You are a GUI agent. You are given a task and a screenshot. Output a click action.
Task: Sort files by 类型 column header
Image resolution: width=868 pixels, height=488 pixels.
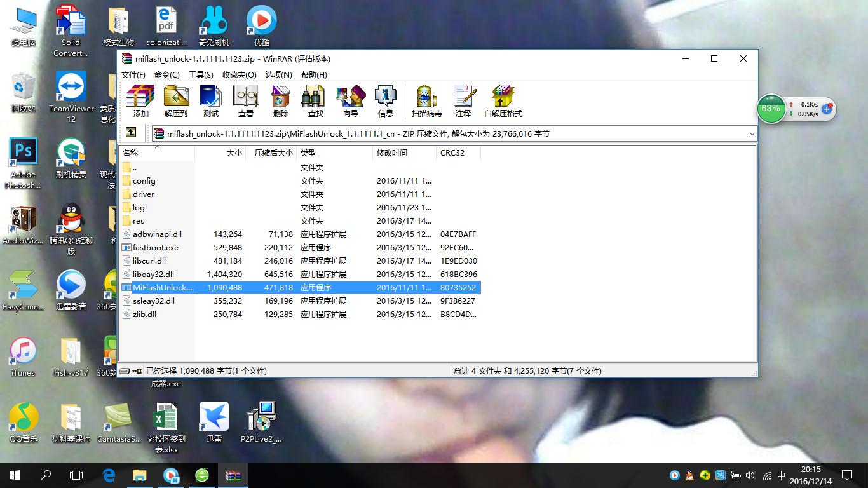[x=334, y=152]
